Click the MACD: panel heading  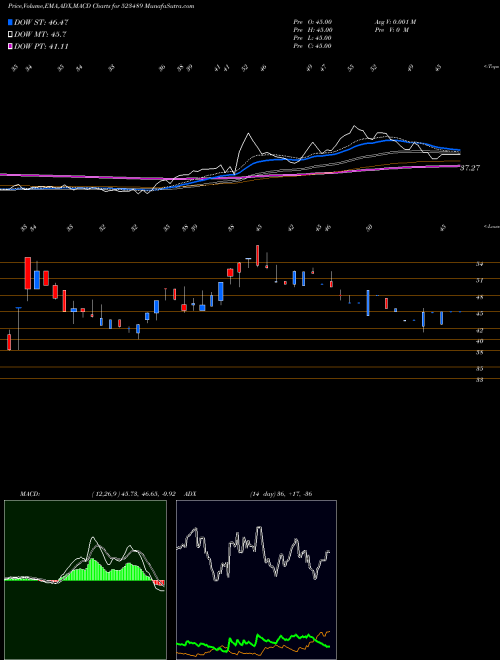point(29,494)
